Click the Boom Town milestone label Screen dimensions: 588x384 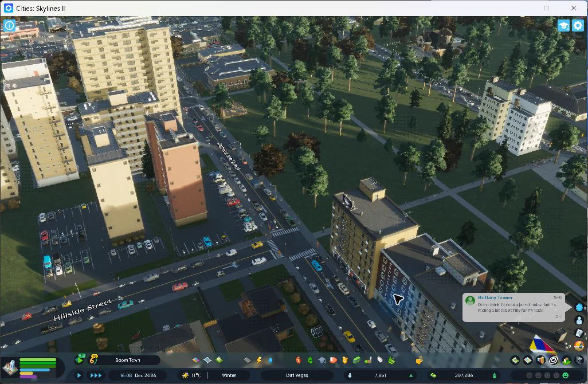pyautogui.click(x=127, y=360)
